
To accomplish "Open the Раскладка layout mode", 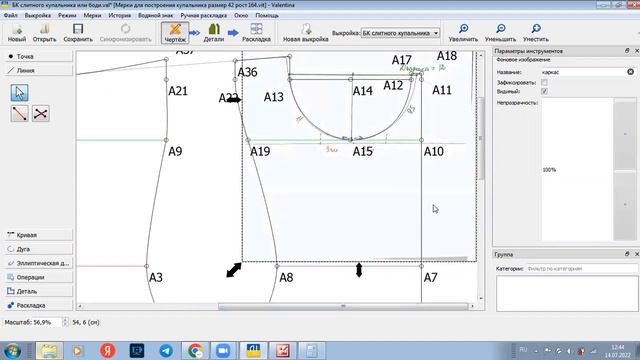I will point(256,33).
